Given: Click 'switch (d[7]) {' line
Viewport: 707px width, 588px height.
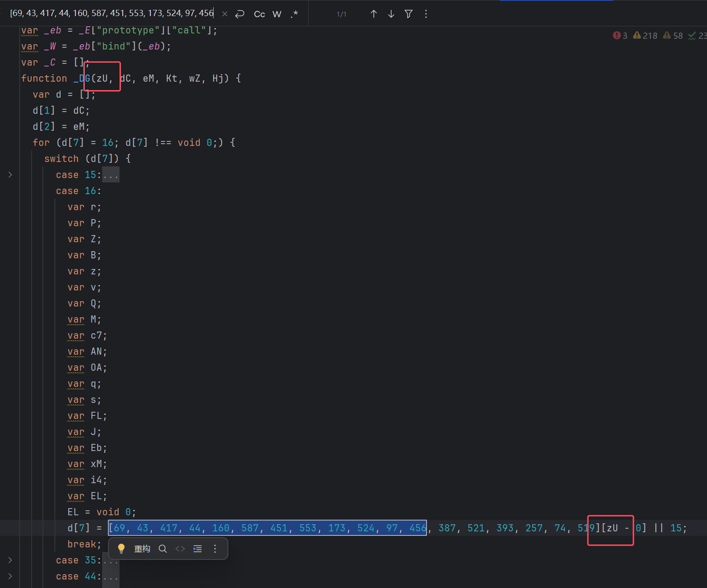Looking at the screenshot, I should pyautogui.click(x=87, y=159).
